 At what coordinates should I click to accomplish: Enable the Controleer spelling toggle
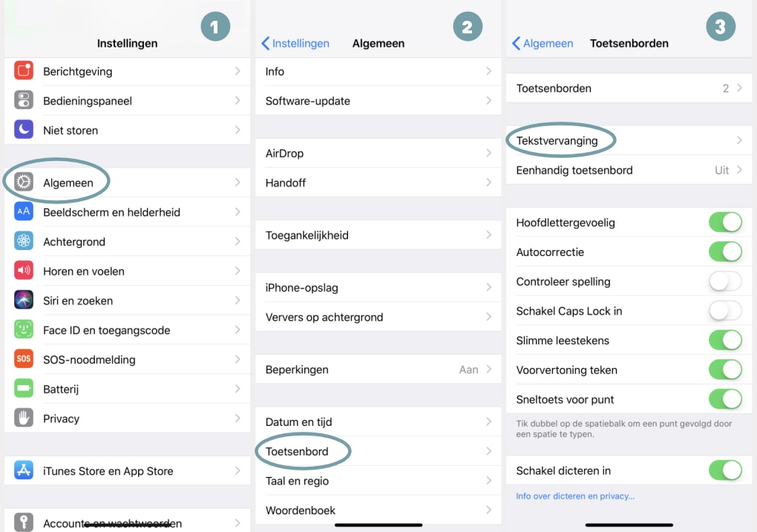pyautogui.click(x=725, y=281)
